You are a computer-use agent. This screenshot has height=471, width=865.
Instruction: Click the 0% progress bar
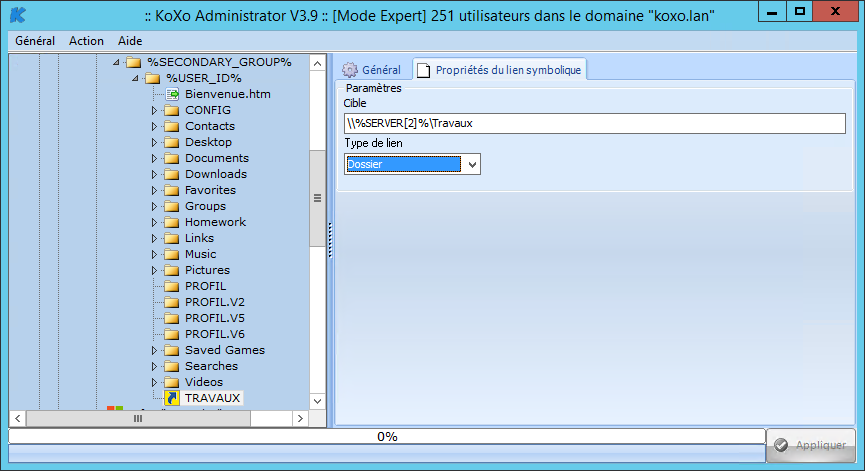[x=387, y=437]
